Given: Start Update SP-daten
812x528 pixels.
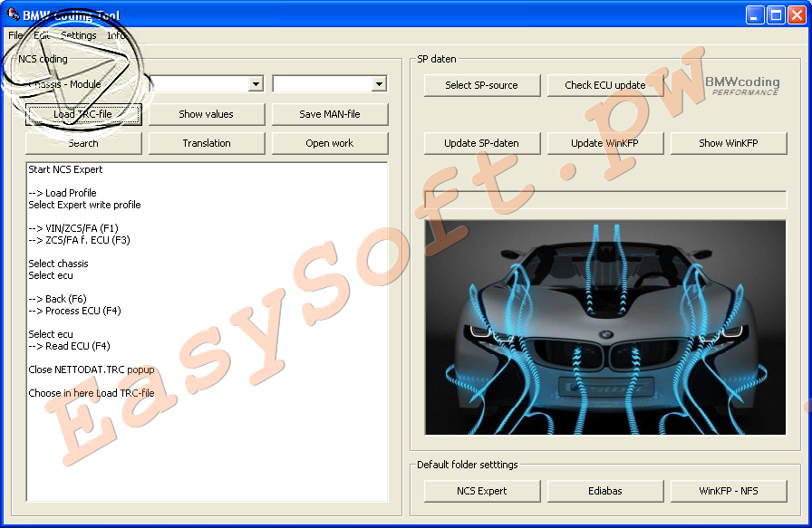Looking at the screenshot, I should [482, 143].
